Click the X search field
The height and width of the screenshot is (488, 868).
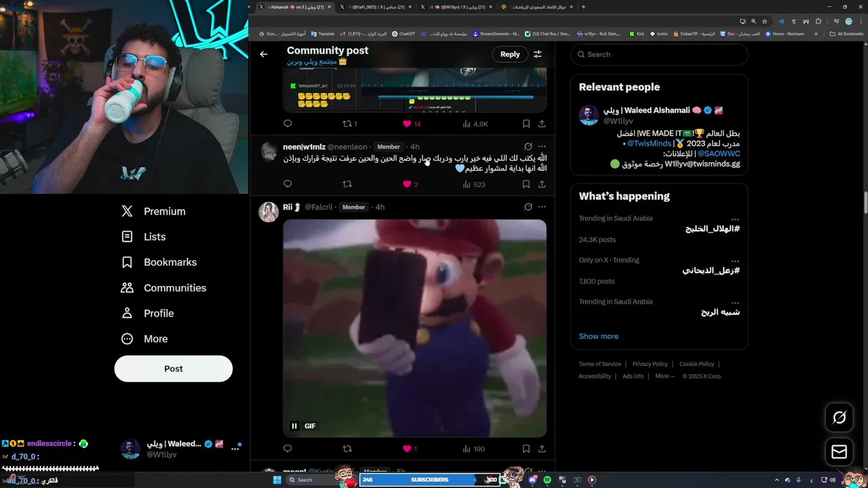point(659,54)
